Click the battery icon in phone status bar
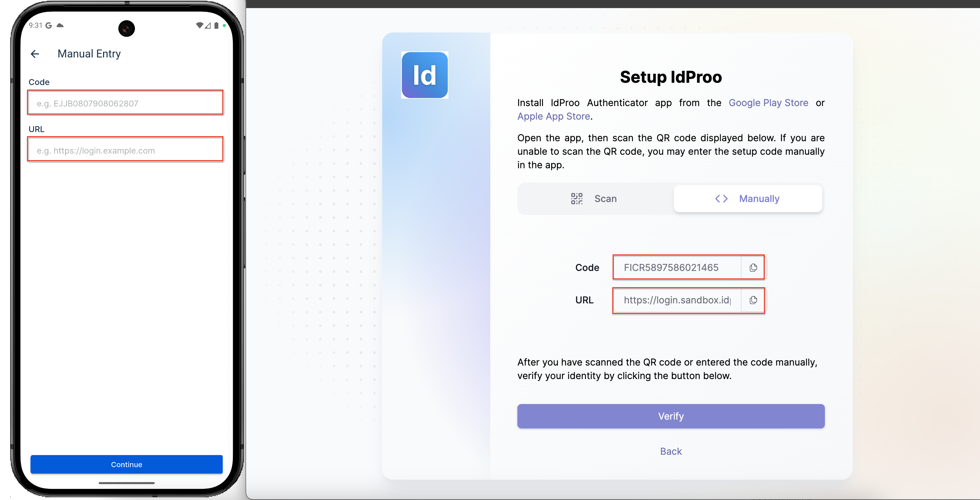The image size is (980, 500). 216,25
